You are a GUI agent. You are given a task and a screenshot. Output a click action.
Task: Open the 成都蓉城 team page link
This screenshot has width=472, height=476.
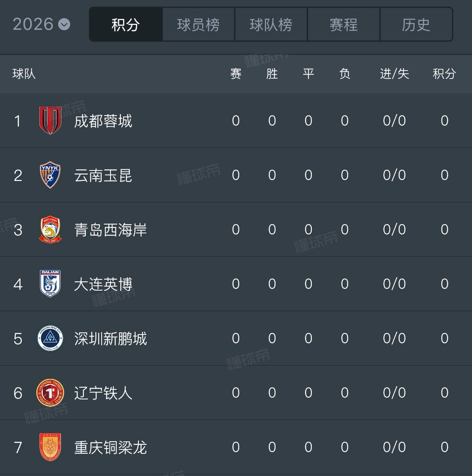coord(103,121)
